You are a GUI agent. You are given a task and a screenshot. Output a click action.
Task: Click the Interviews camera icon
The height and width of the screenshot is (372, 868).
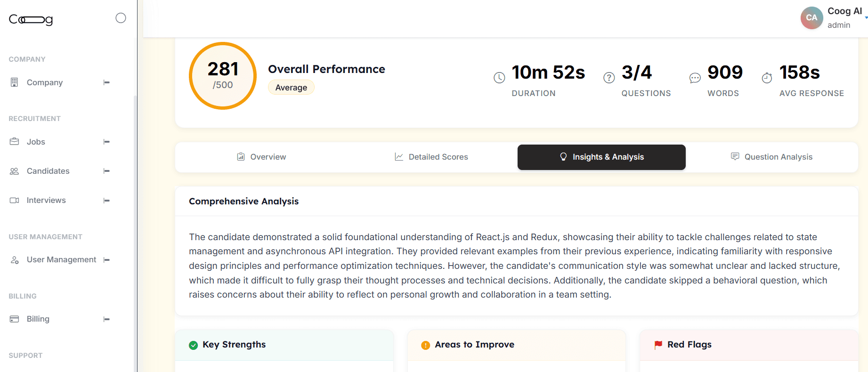tap(14, 200)
